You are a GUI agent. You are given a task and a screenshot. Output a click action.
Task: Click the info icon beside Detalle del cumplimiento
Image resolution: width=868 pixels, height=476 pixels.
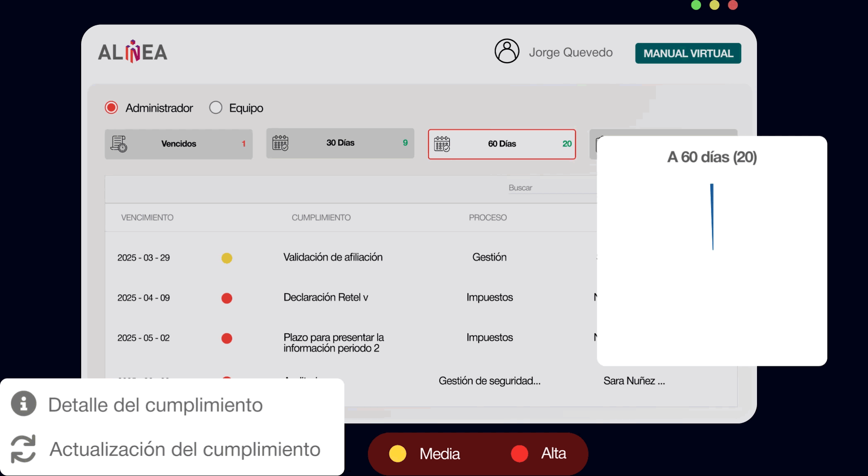[x=23, y=404]
